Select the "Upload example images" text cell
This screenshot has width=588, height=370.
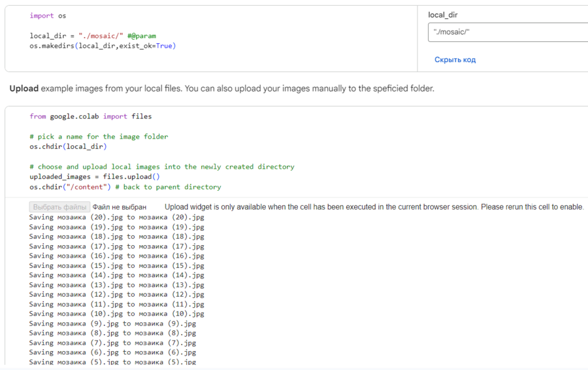pos(221,88)
